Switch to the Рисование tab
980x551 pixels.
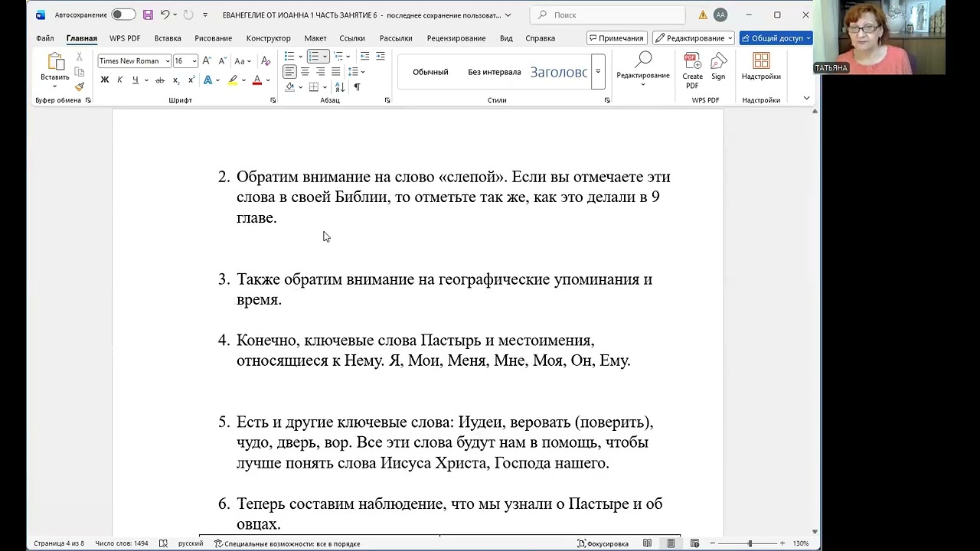click(213, 38)
